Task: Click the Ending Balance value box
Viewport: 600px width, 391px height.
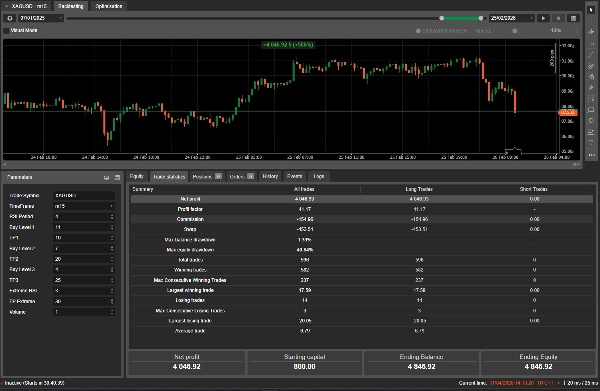Action: tap(421, 363)
